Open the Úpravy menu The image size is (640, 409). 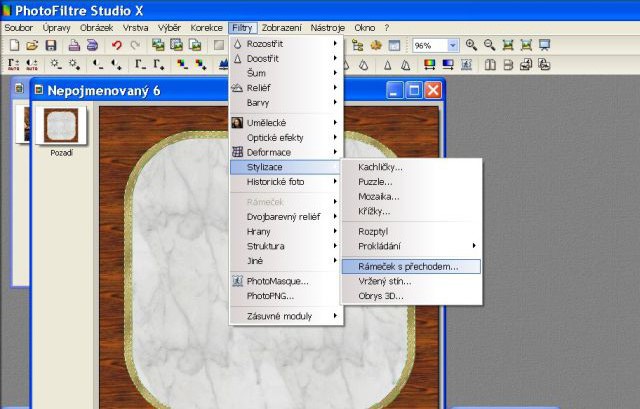point(56,28)
